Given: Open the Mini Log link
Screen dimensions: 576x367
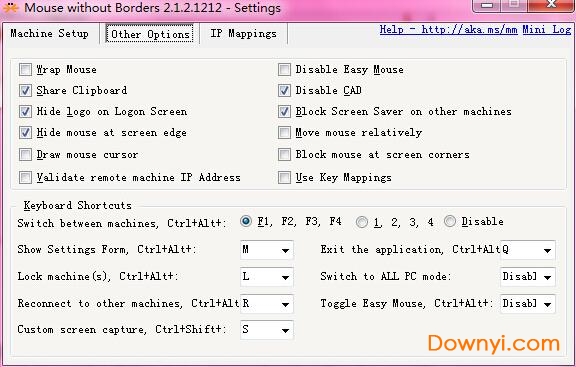Looking at the screenshot, I should click(547, 29).
